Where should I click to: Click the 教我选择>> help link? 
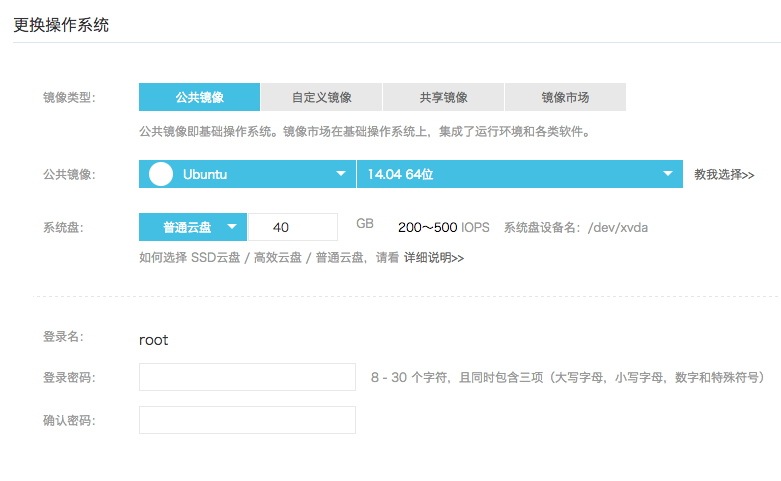click(x=724, y=175)
